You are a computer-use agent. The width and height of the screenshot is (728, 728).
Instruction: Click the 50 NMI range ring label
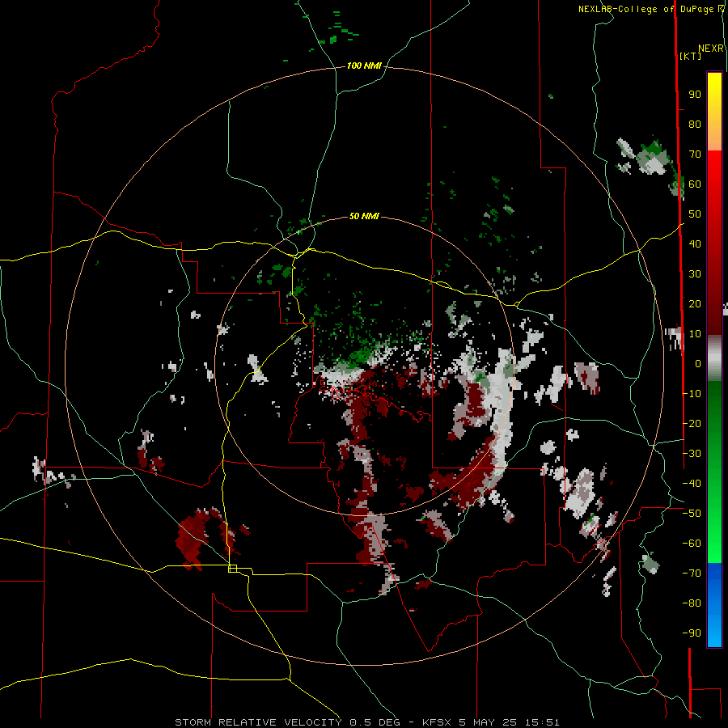pos(364,216)
